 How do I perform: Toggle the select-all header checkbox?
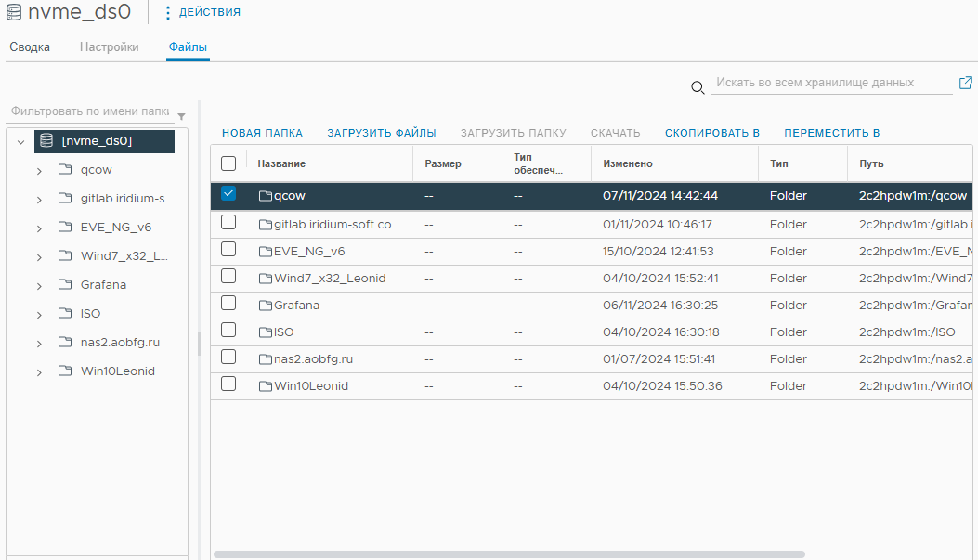coord(228,163)
